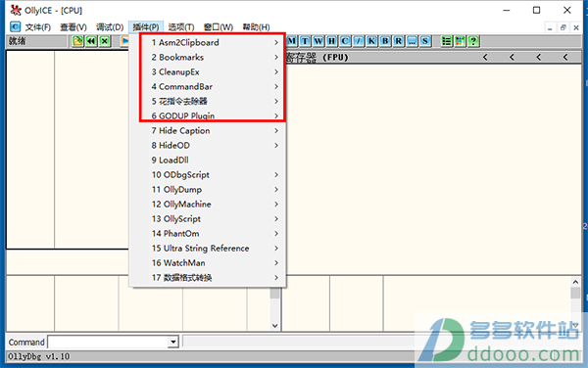Open Breakpoints window with B button
Image resolution: width=588 pixels, height=368 pixels.
[x=385, y=41]
